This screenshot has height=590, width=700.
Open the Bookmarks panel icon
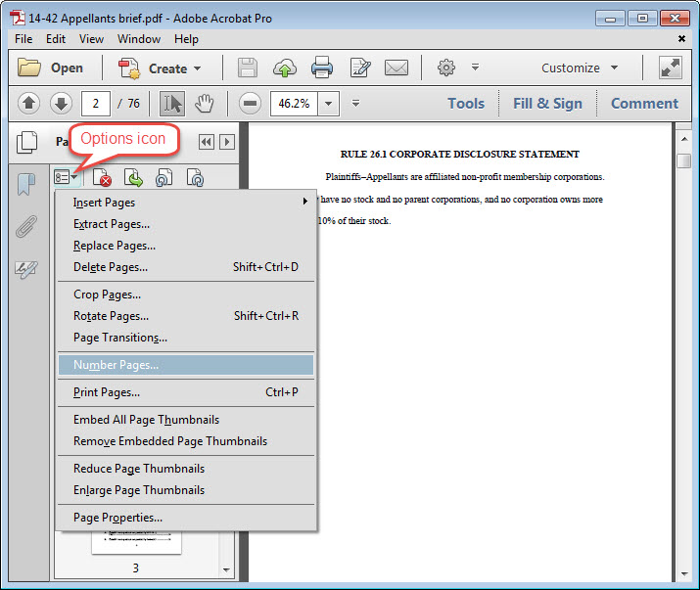(x=26, y=184)
